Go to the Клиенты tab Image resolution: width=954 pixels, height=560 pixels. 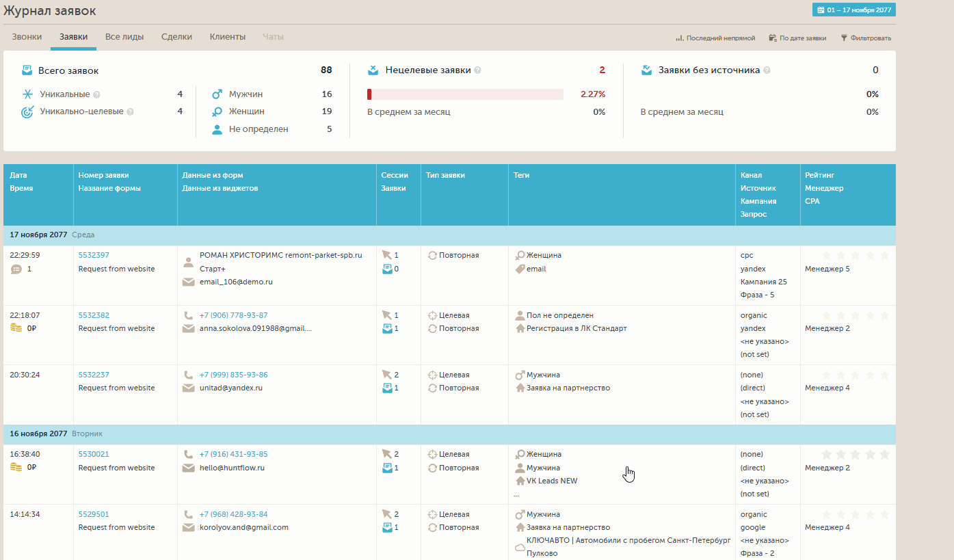click(x=228, y=37)
